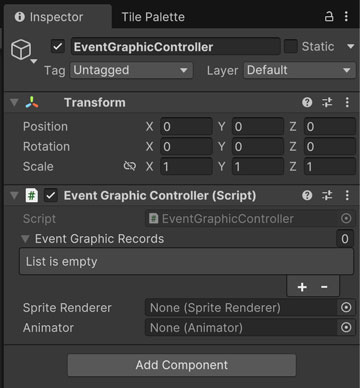This screenshot has width=360, height=388.
Task: Click Animator field object picker circle
Action: pyautogui.click(x=346, y=328)
